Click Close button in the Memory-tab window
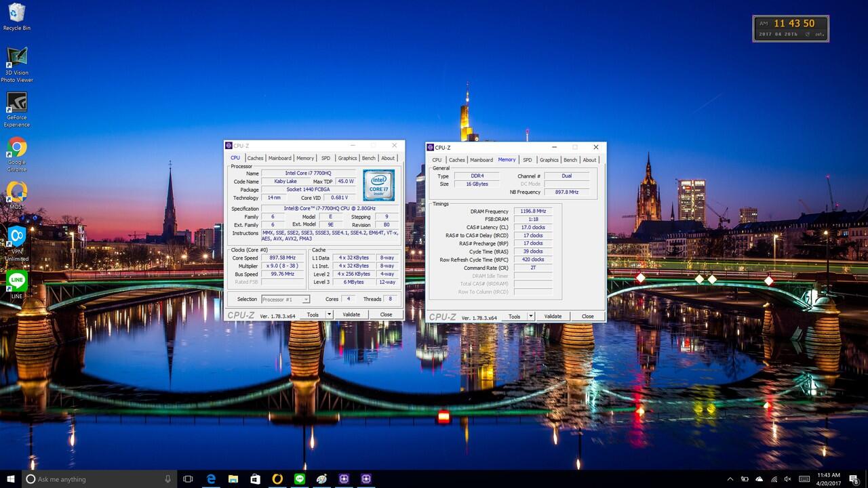The height and width of the screenshot is (488, 868). pyautogui.click(x=588, y=317)
